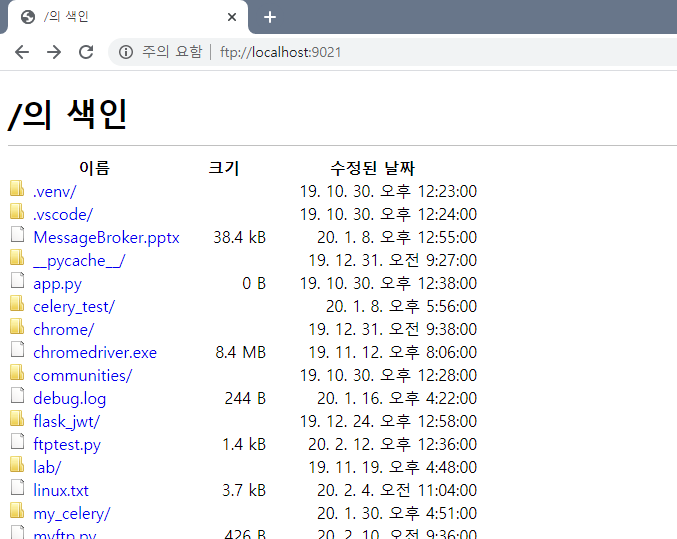
Task: Click the 244 B size value
Action: [x=245, y=399]
